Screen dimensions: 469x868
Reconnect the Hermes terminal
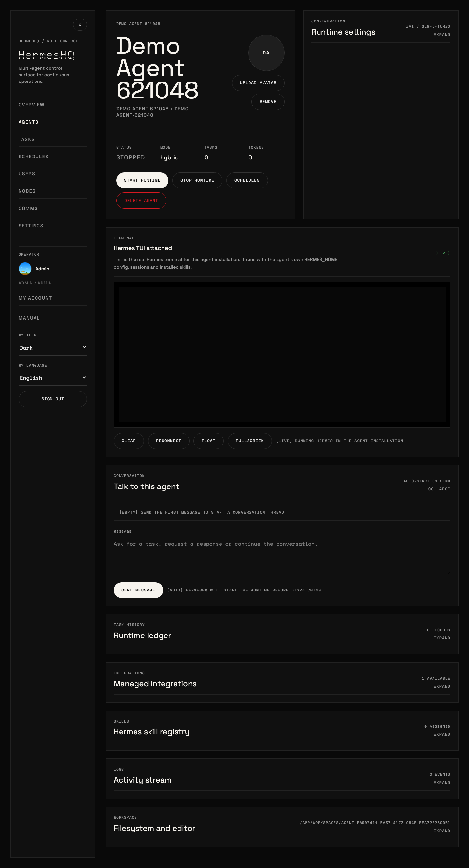[x=168, y=441]
